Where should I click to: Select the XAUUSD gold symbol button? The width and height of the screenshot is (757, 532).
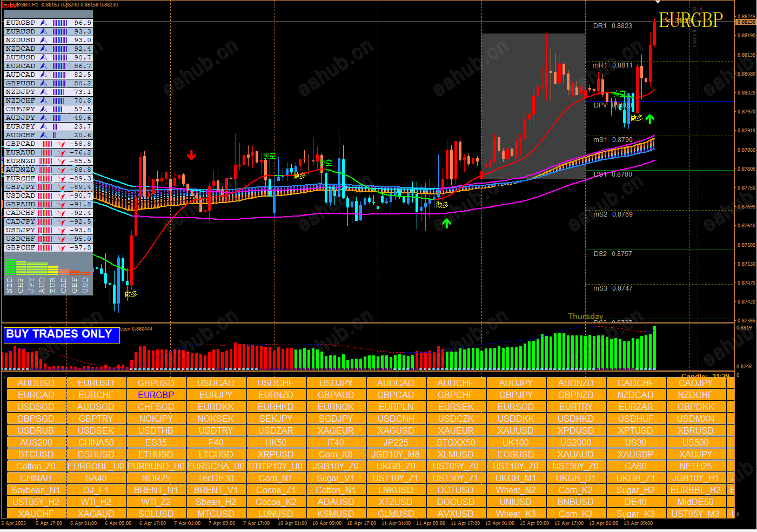(516, 430)
